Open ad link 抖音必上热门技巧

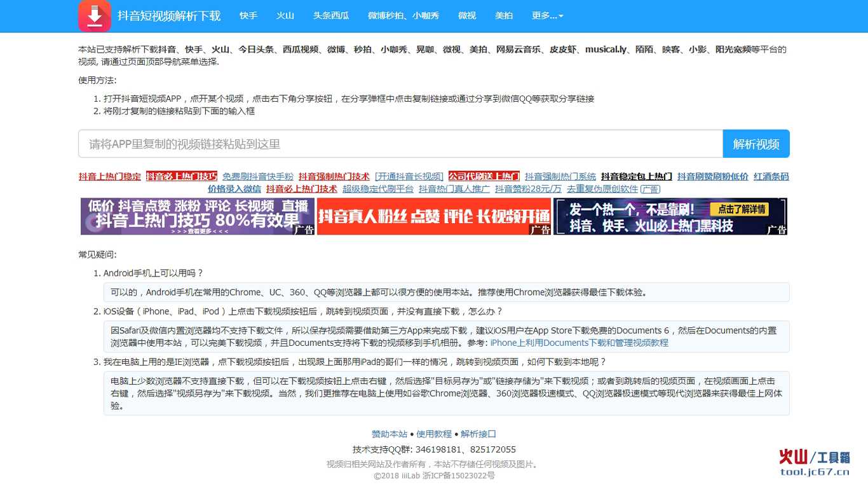[x=182, y=177]
